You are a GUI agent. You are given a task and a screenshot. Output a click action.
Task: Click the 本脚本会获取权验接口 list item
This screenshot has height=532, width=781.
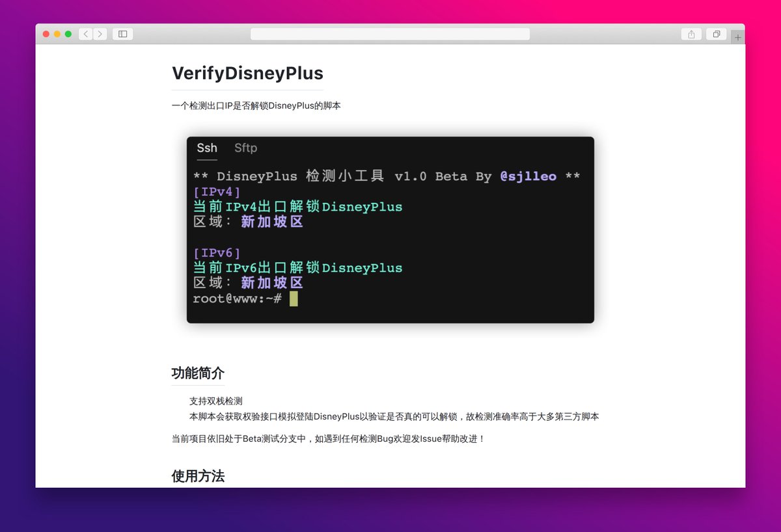tap(394, 417)
